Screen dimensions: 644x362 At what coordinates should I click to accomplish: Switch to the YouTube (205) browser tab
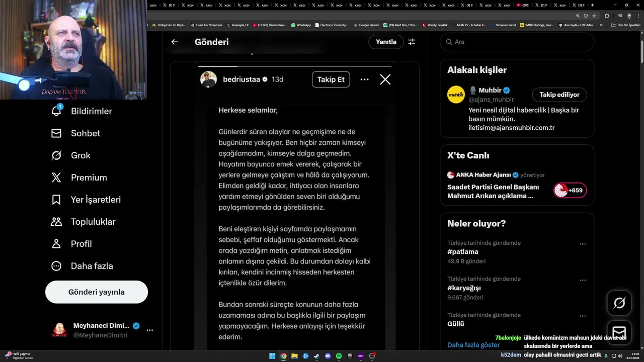523,5
